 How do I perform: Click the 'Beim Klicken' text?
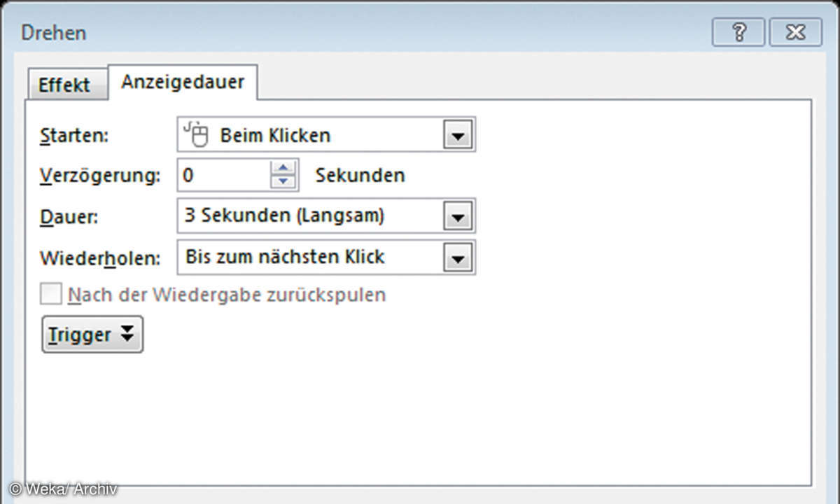point(275,135)
